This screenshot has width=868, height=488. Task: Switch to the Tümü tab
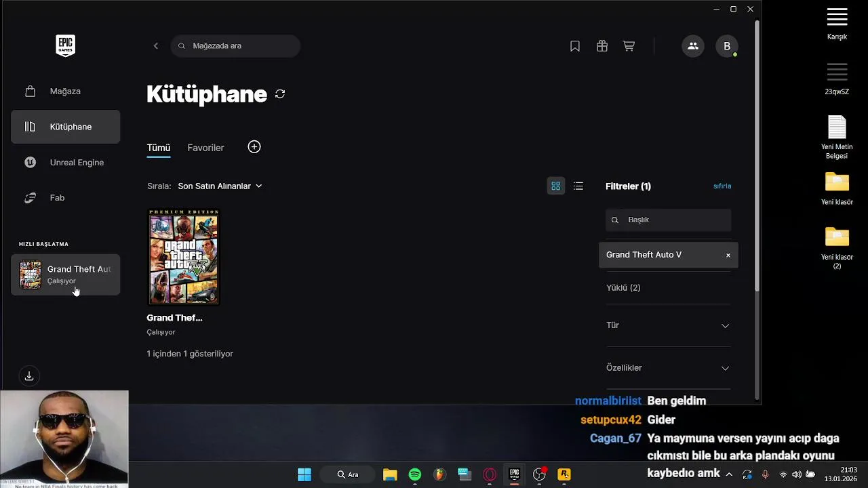pos(159,148)
